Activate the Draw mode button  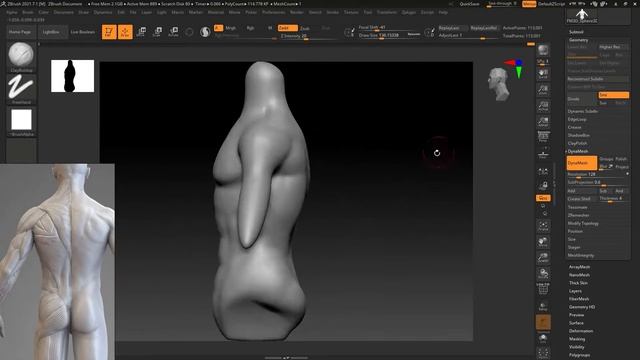click(125, 32)
